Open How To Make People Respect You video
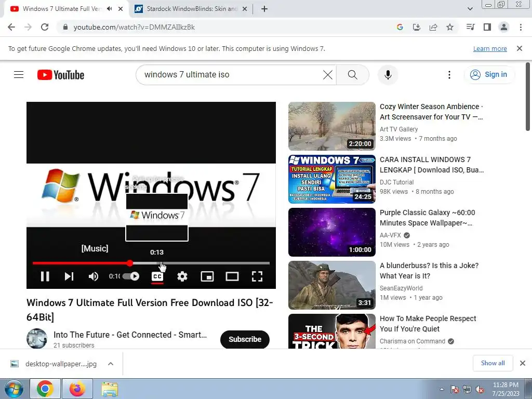The width and height of the screenshot is (532, 399). click(428, 324)
